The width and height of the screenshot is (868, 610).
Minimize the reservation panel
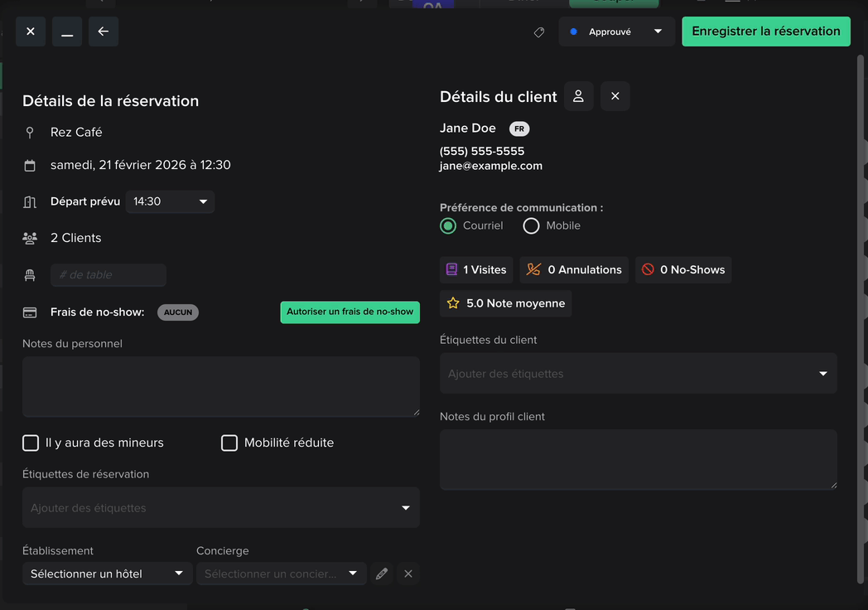click(x=67, y=31)
